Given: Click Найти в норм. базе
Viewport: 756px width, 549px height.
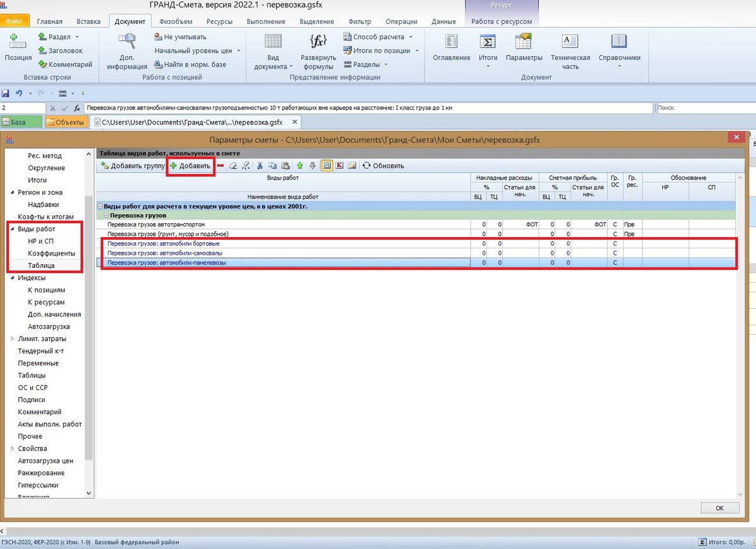Looking at the screenshot, I should [190, 64].
